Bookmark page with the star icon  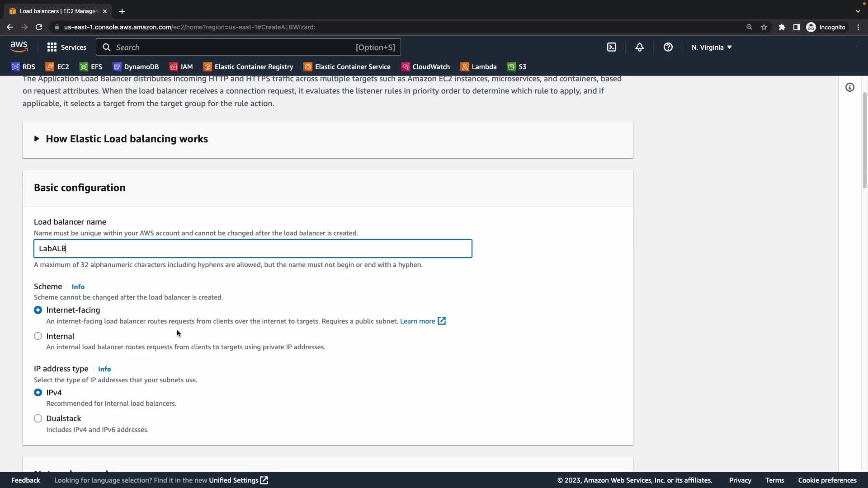click(764, 27)
